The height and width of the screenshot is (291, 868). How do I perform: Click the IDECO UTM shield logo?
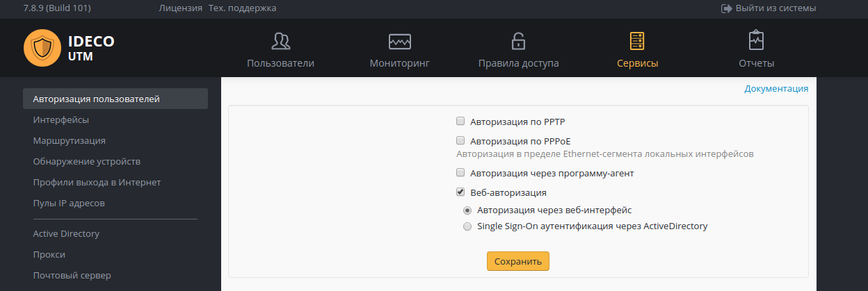tap(42, 47)
